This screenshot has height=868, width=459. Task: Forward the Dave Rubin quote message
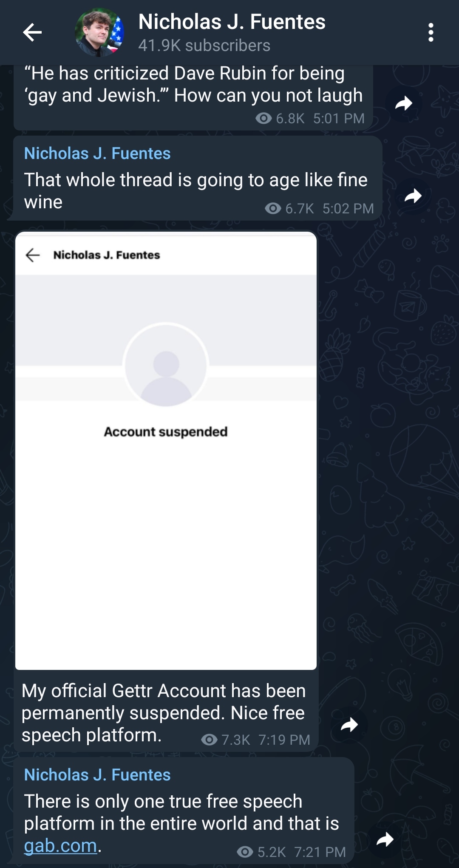tap(403, 103)
